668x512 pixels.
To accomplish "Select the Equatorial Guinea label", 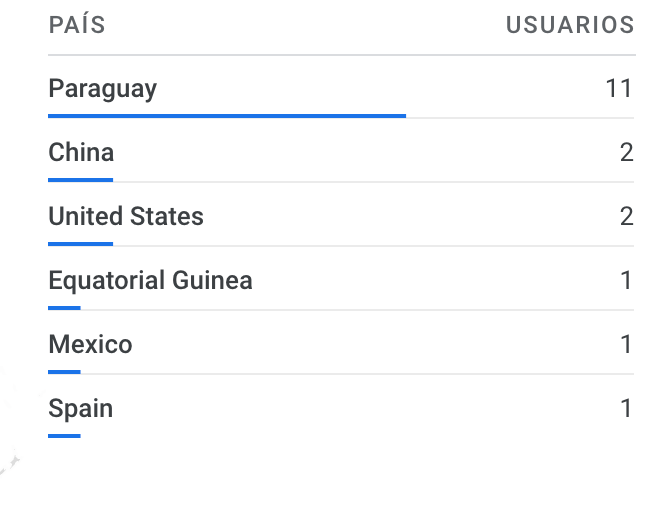I will click(150, 281).
